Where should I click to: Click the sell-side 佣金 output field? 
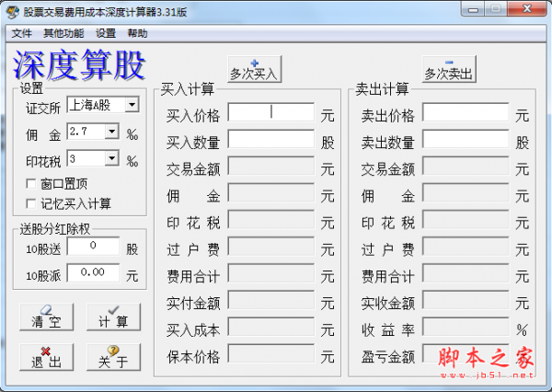[466, 192]
